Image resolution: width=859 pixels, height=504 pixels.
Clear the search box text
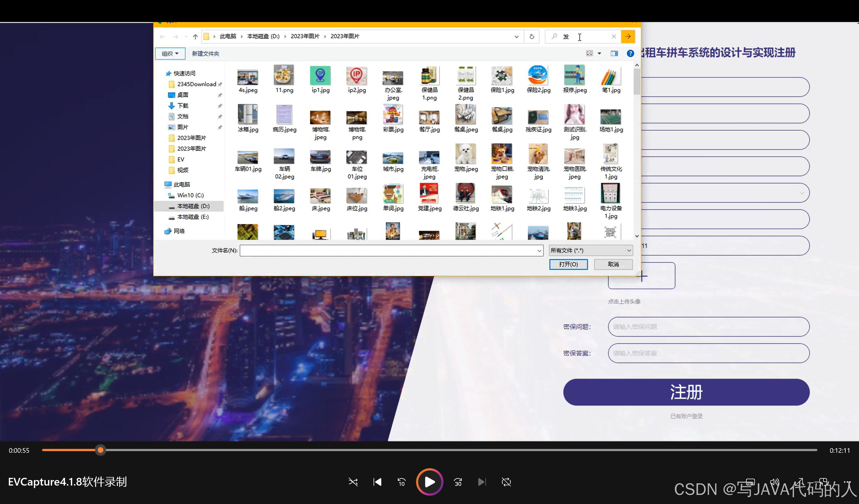(614, 36)
